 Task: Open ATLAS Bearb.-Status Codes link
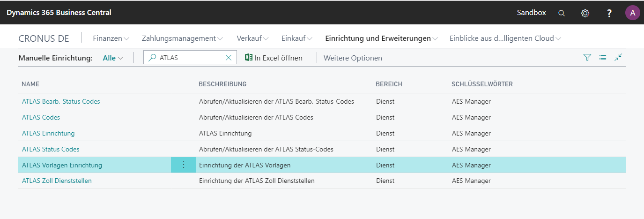coord(61,101)
